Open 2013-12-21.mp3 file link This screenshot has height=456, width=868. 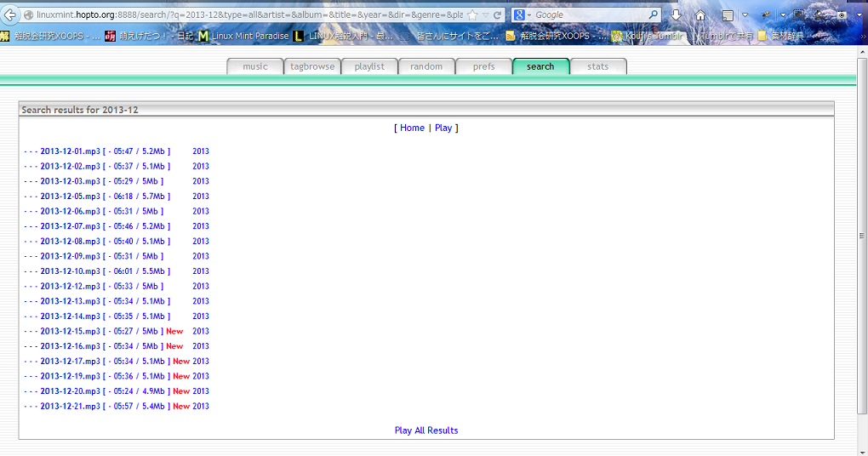tap(71, 406)
